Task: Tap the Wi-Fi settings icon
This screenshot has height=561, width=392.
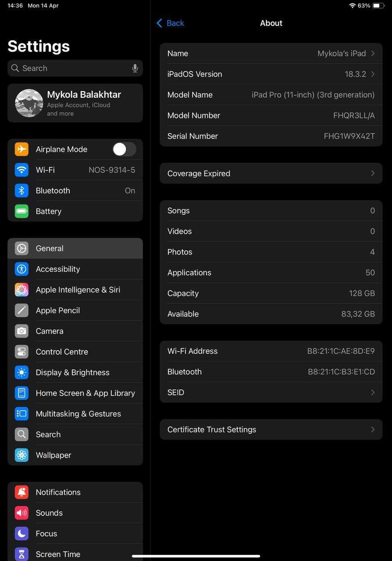Action: [21, 170]
